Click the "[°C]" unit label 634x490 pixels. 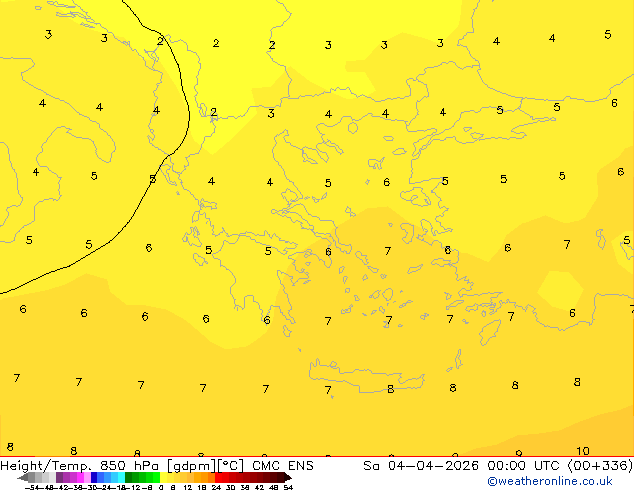pos(230,466)
